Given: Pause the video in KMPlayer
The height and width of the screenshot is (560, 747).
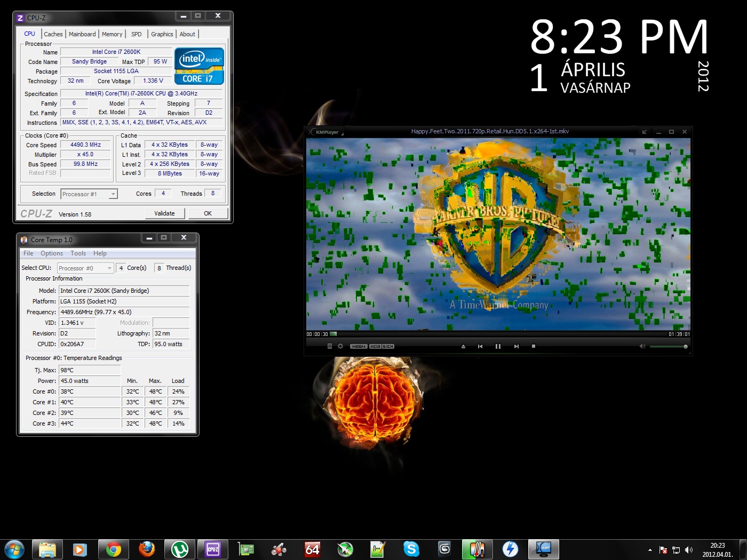Looking at the screenshot, I should (x=498, y=346).
